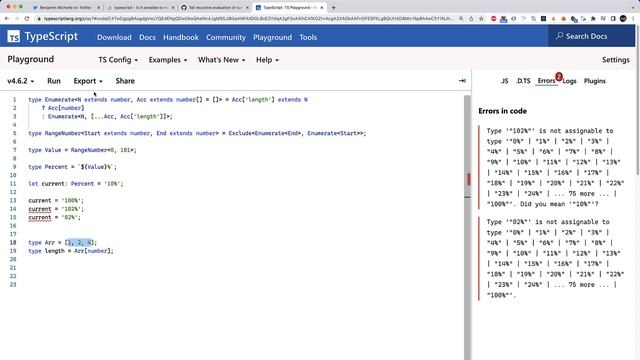This screenshot has width=640, height=360.
Task: Select the Errors tab
Action: coord(546,81)
